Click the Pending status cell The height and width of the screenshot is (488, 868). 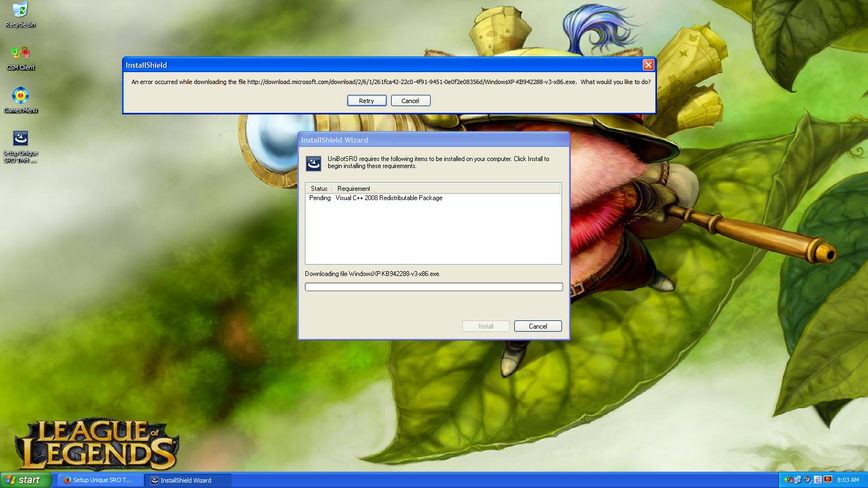(x=320, y=198)
